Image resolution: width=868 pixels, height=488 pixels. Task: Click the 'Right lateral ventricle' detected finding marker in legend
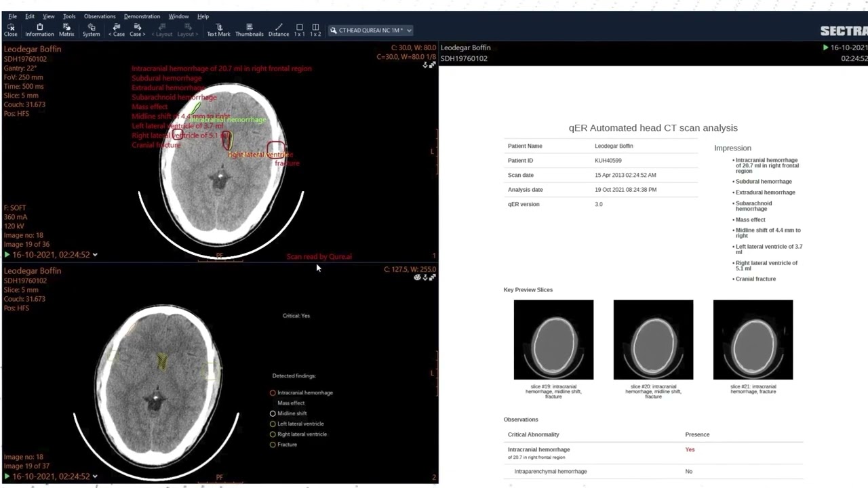click(x=273, y=434)
